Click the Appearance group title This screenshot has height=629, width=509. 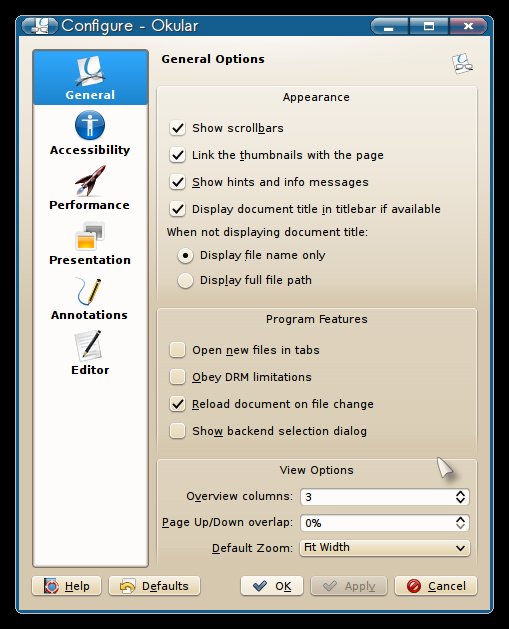tap(316, 97)
